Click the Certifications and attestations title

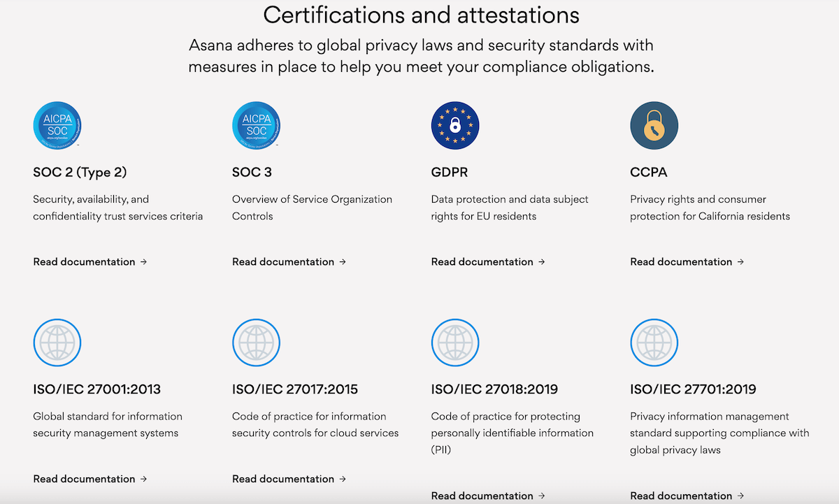click(x=422, y=15)
